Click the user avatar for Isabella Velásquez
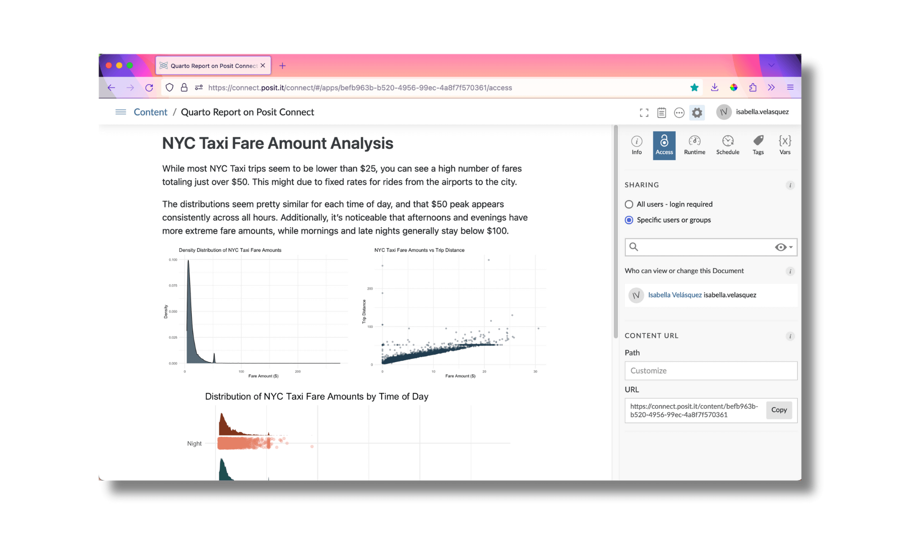924x560 pixels. tap(636, 295)
